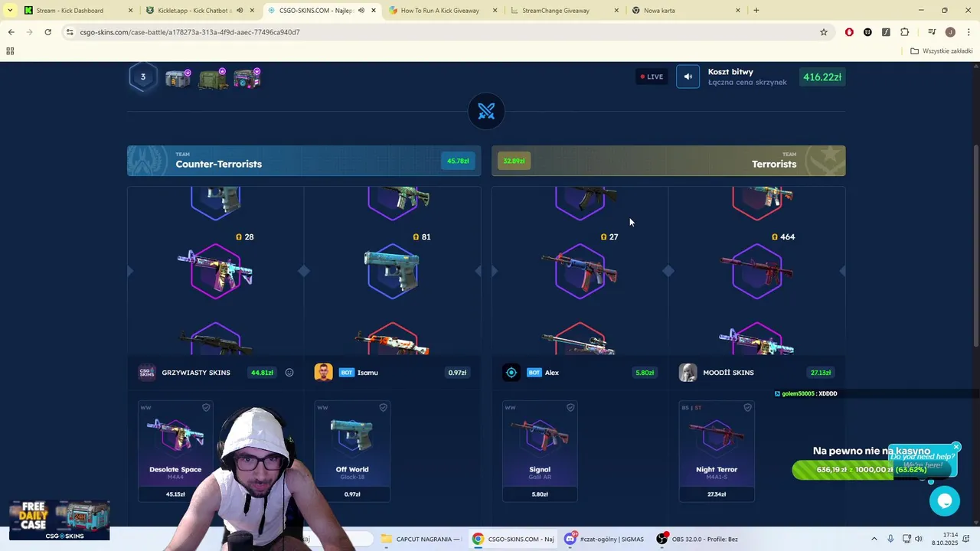Viewport: 980px width, 551px height.
Task: Open MOODİİ SKINS player avatar
Action: pyautogui.click(x=688, y=373)
